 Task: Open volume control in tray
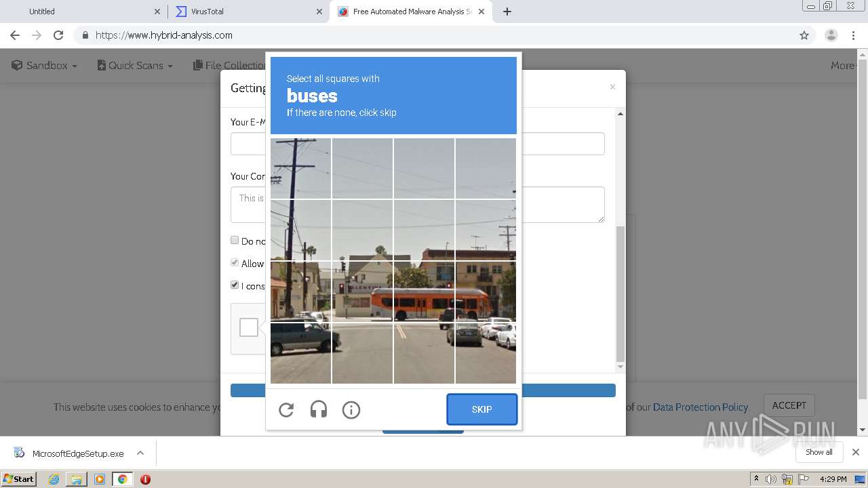pyautogui.click(x=771, y=479)
